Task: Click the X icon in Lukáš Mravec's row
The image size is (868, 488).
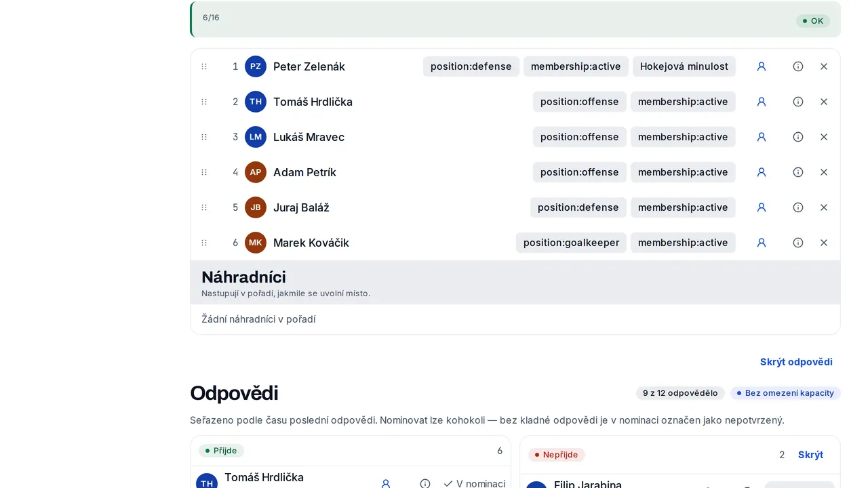Action: (824, 137)
